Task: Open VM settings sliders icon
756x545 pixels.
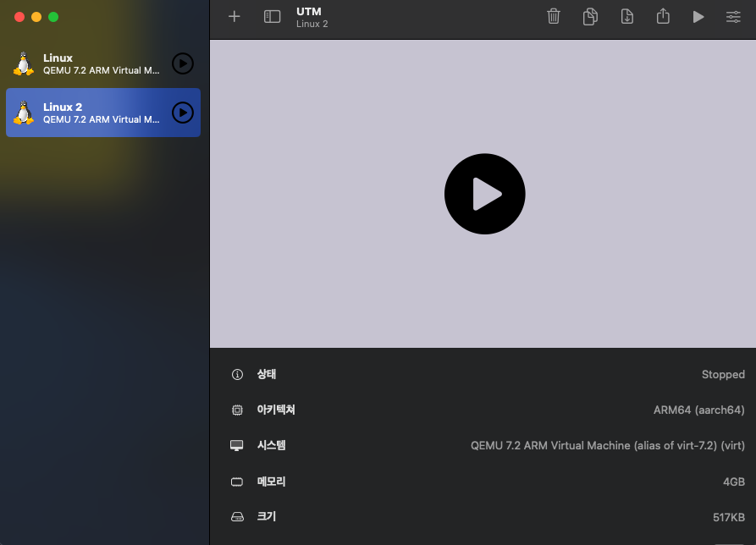Action: point(733,17)
